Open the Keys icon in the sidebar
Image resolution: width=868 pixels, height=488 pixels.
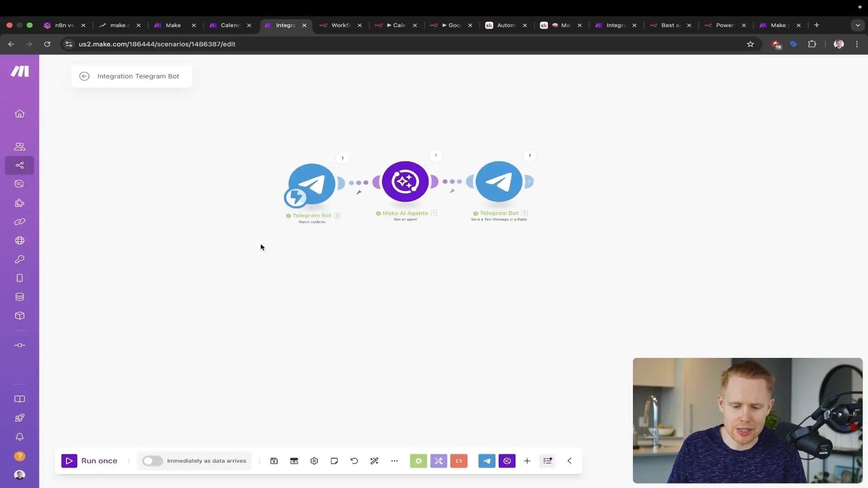(19, 259)
